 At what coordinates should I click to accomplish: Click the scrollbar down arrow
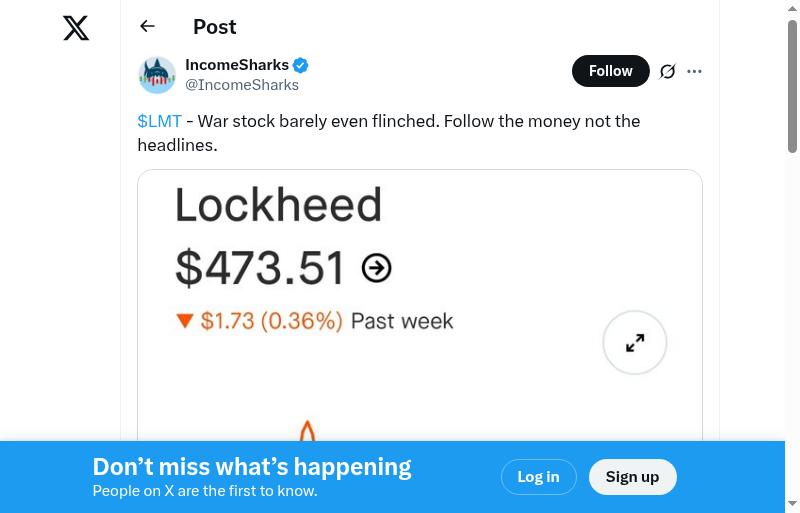click(792, 503)
